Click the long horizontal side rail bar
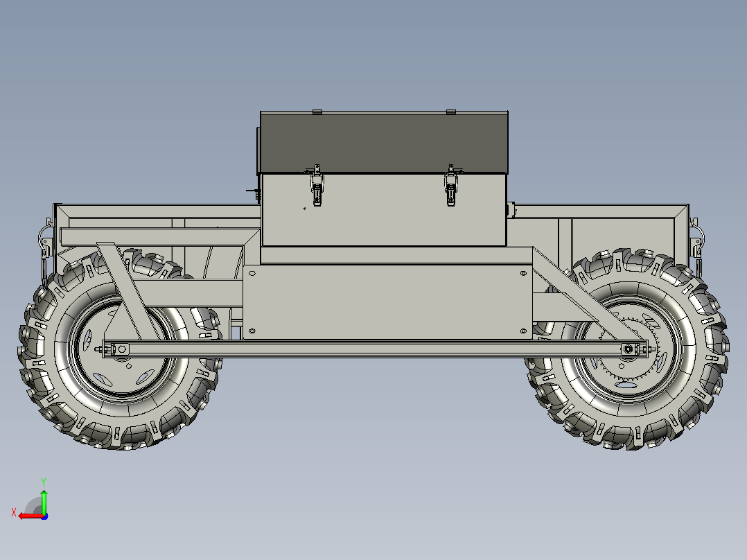Image resolution: width=747 pixels, height=560 pixels. (x=374, y=349)
